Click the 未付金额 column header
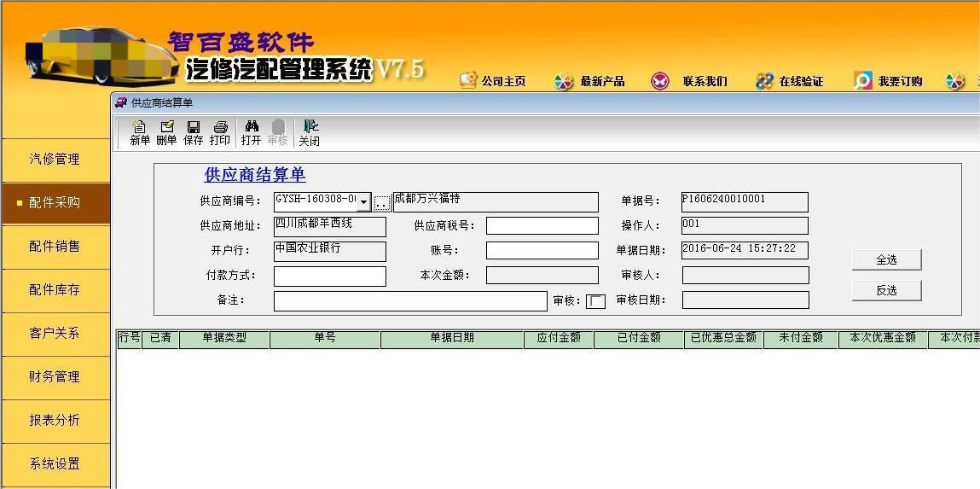Viewport: 980px width, 489px height. pos(801,338)
